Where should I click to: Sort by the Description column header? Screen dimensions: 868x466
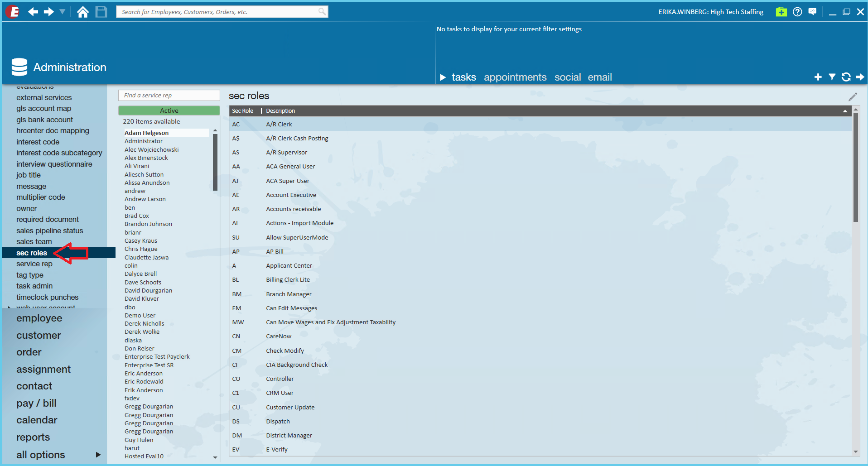tap(280, 111)
